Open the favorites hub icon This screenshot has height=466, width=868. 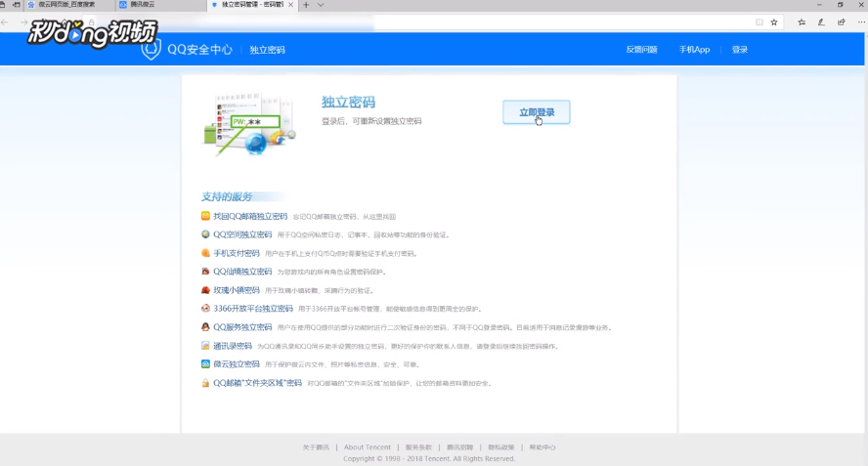[801, 22]
